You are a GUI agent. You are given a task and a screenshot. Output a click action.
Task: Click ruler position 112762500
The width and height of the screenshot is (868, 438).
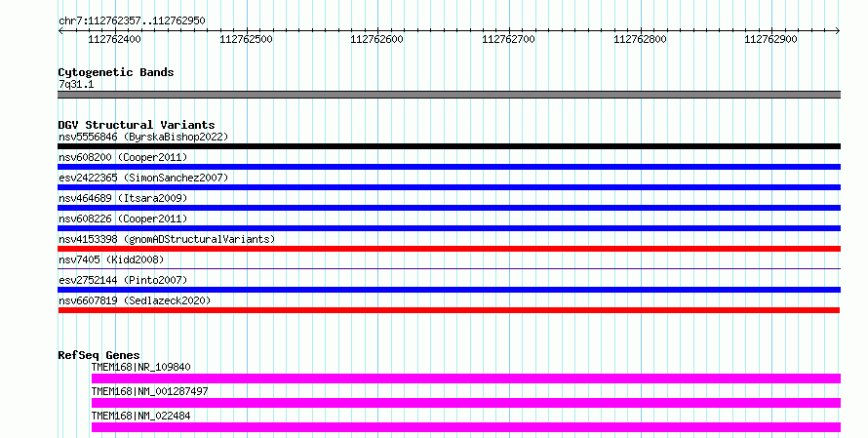pos(247,39)
